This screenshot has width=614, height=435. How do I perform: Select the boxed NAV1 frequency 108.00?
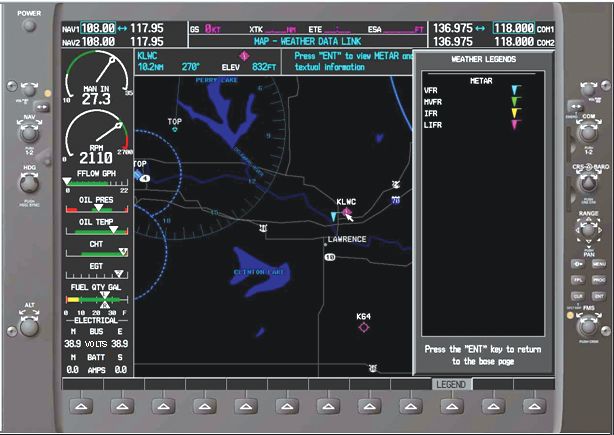click(x=98, y=28)
